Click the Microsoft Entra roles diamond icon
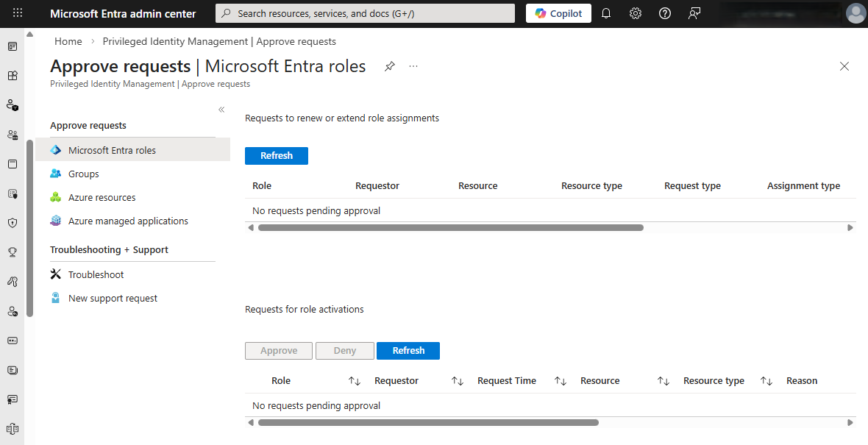 pos(55,150)
